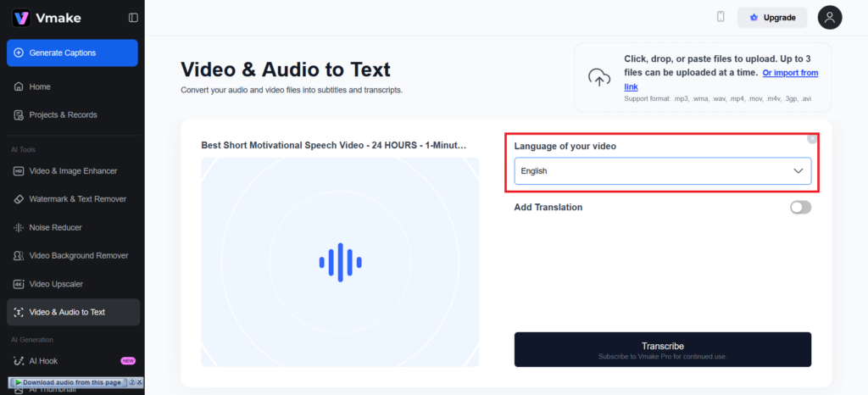Open the English language dropdown
This screenshot has width=868, height=395.
(x=661, y=171)
